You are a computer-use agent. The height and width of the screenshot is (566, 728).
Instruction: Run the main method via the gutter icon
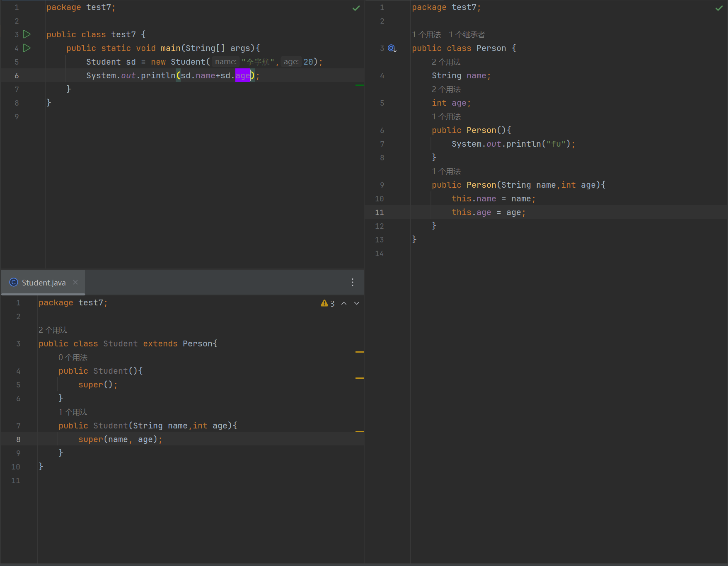tap(27, 48)
